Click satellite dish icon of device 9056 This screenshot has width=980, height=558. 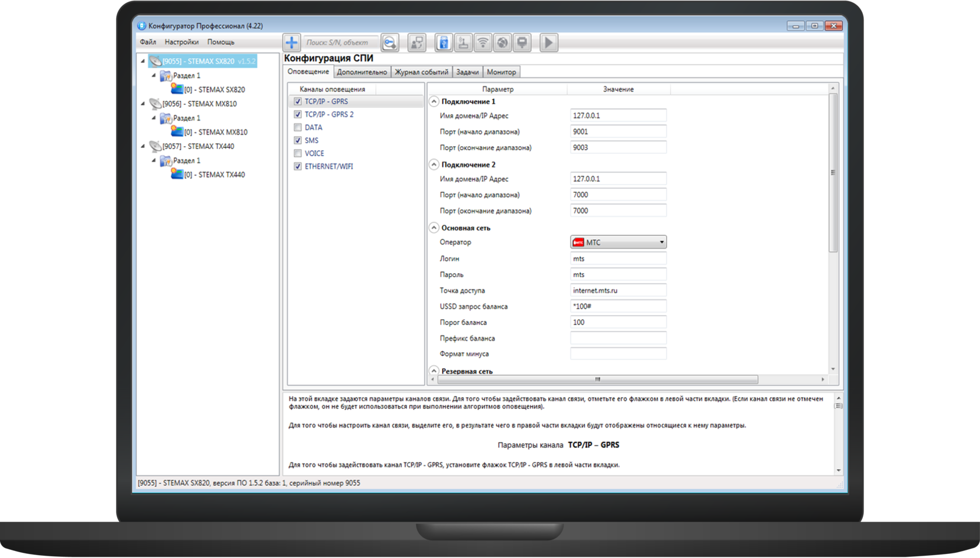pos(155,104)
